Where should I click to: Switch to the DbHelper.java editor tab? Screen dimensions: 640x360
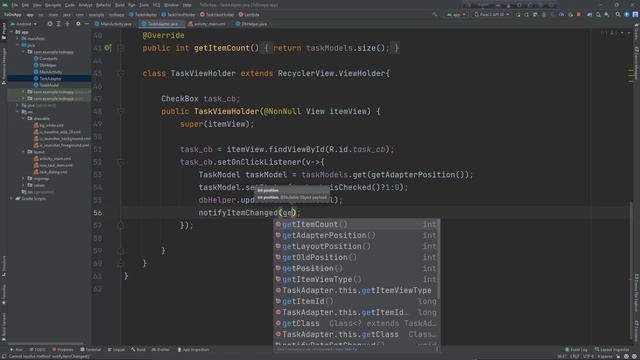coord(253,24)
